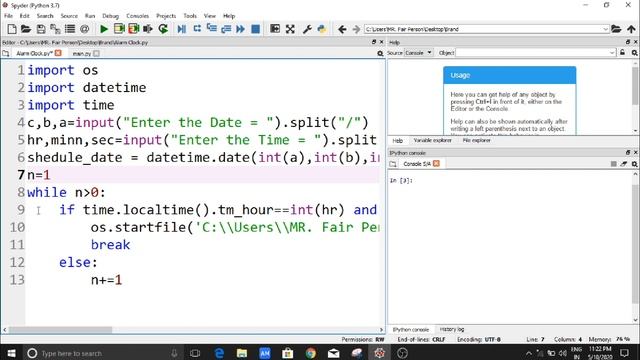Start debugging the file icon
The height and width of the screenshot is (360, 640).
[182, 29]
